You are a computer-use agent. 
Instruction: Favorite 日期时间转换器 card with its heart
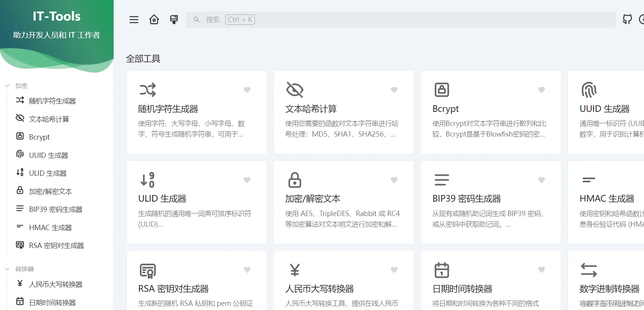pos(541,270)
